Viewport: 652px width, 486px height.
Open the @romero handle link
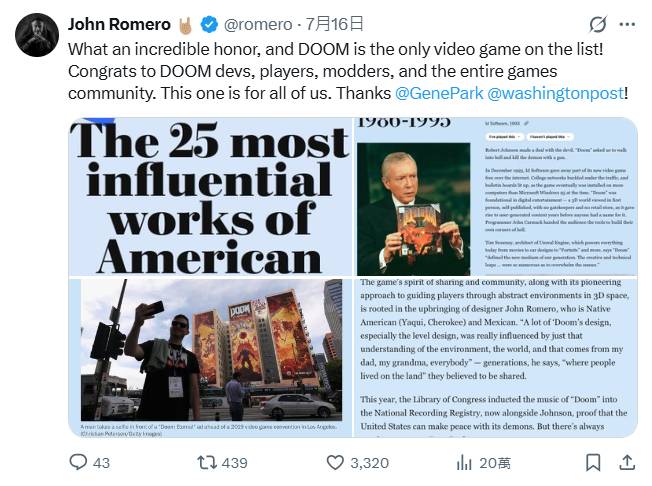click(x=258, y=25)
